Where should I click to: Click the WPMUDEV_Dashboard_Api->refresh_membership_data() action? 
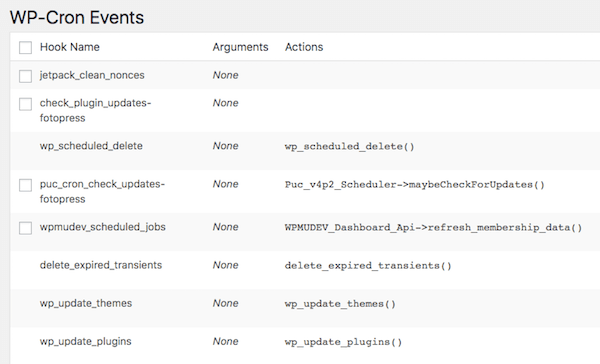pyautogui.click(x=433, y=228)
